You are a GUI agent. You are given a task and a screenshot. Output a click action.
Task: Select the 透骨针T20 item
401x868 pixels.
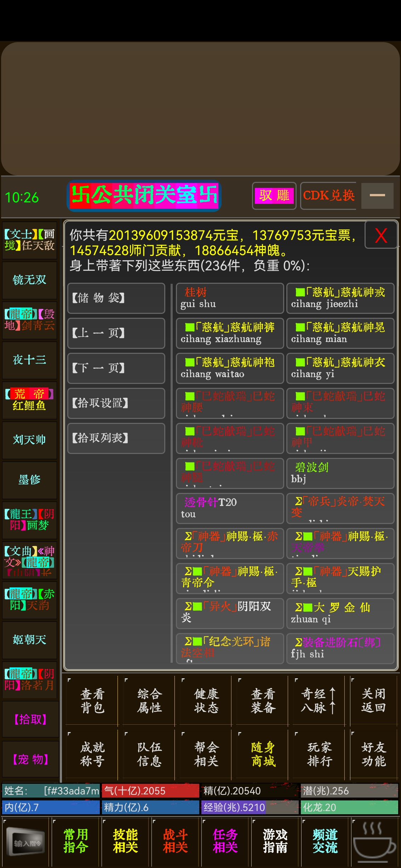click(230, 508)
